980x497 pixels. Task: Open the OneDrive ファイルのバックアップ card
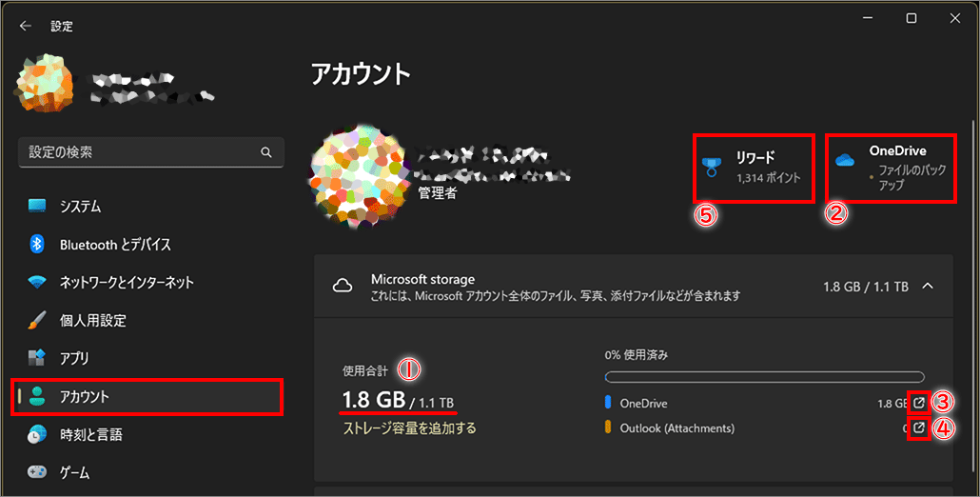[891, 169]
